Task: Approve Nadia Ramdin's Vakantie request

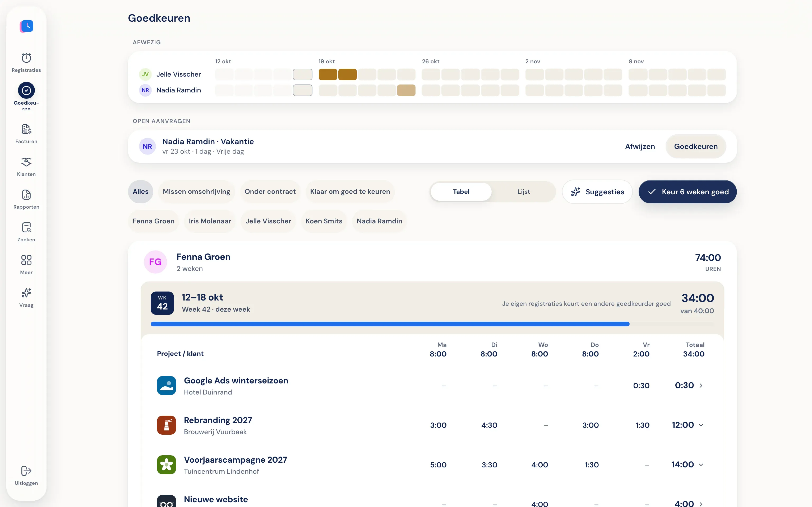Action: point(696,147)
